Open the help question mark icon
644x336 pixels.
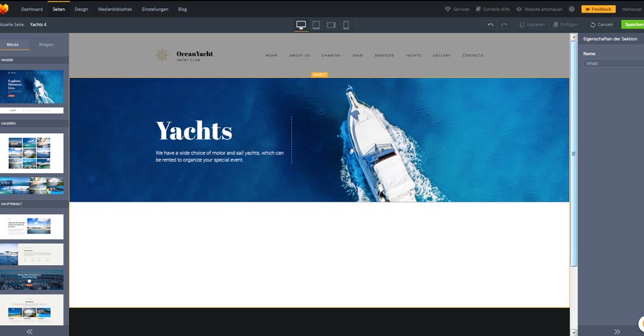point(572,9)
